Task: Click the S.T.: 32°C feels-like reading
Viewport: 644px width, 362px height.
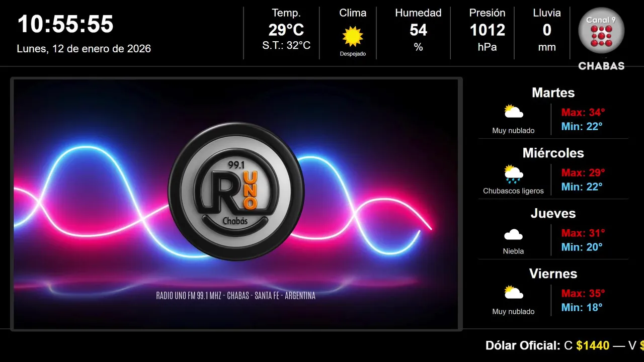Action: [x=286, y=45]
